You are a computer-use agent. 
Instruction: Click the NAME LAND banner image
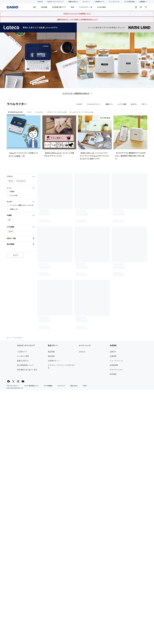tap(116, 55)
